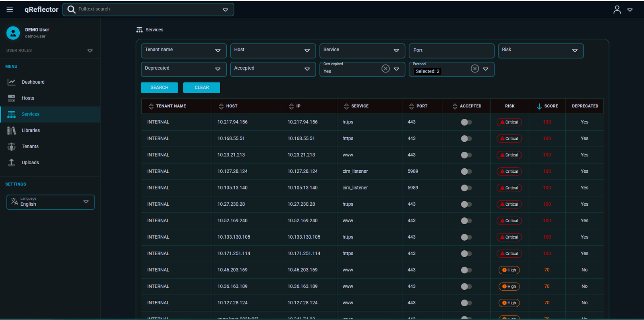This screenshot has height=320, width=644.
Task: Click the Critical risk badge in first row
Action: (x=509, y=122)
